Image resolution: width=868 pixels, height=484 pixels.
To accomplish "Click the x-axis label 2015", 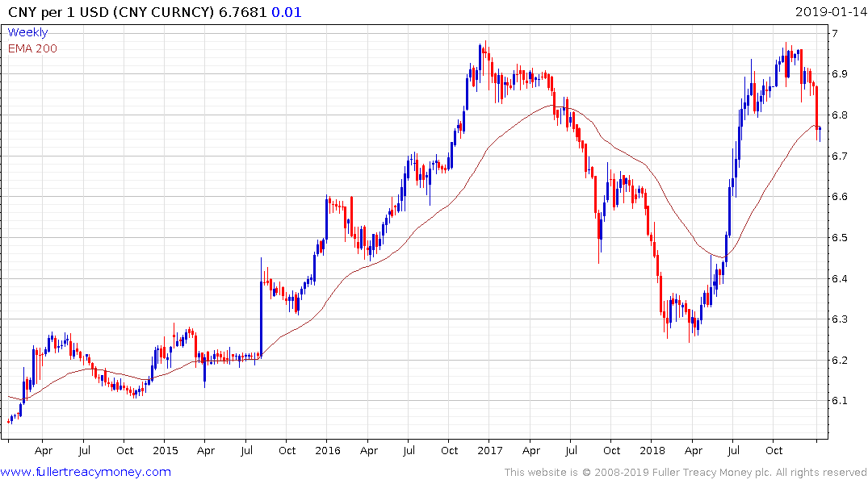I will (x=165, y=450).
